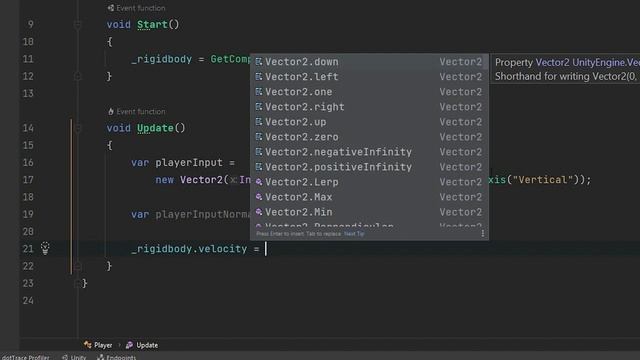Click the property icon beside Vector2.one
The image size is (640, 360).
pyautogui.click(x=259, y=92)
